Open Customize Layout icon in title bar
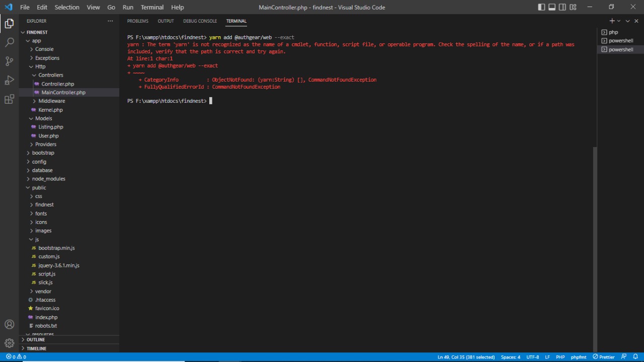This screenshot has height=362, width=644. coord(573,7)
